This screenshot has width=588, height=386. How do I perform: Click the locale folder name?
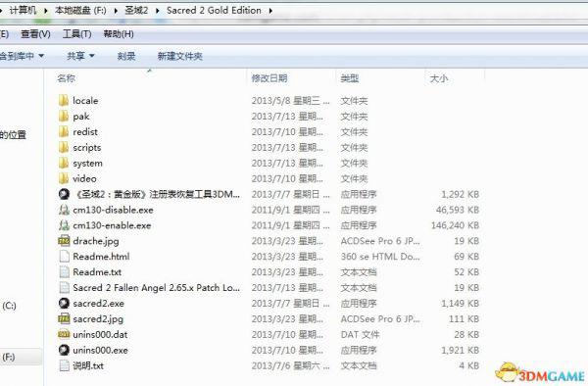tap(85, 101)
